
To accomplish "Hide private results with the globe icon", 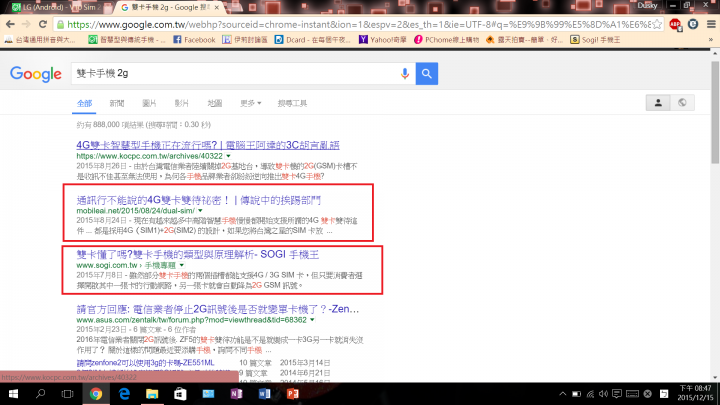I will pyautogui.click(x=682, y=103).
